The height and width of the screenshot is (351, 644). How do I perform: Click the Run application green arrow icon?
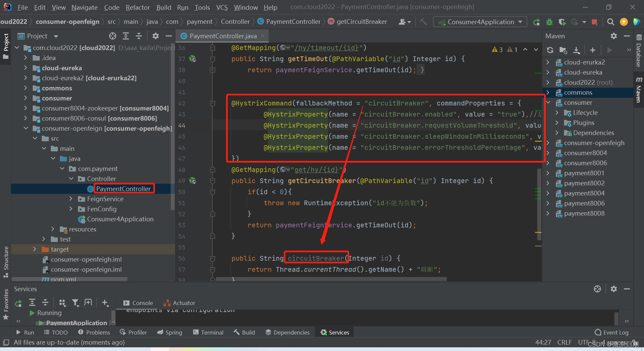click(537, 22)
